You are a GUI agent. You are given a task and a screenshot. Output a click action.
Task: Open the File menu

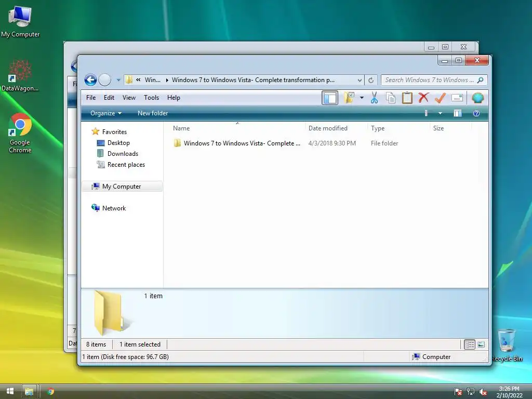tap(91, 98)
